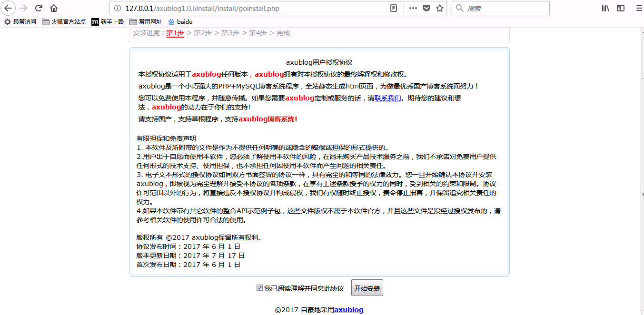Image resolution: width=644 pixels, height=315 pixels.
Task: Open the Firefox hamburger menu
Action: point(639,8)
